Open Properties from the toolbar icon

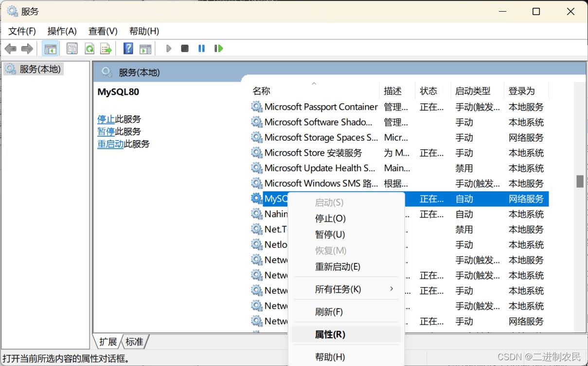tap(72, 49)
